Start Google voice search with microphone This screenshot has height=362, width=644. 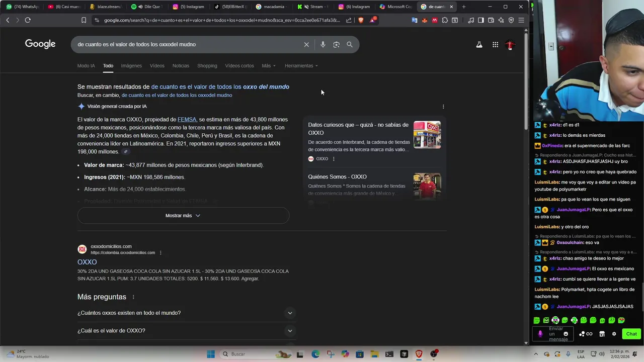pyautogui.click(x=323, y=44)
